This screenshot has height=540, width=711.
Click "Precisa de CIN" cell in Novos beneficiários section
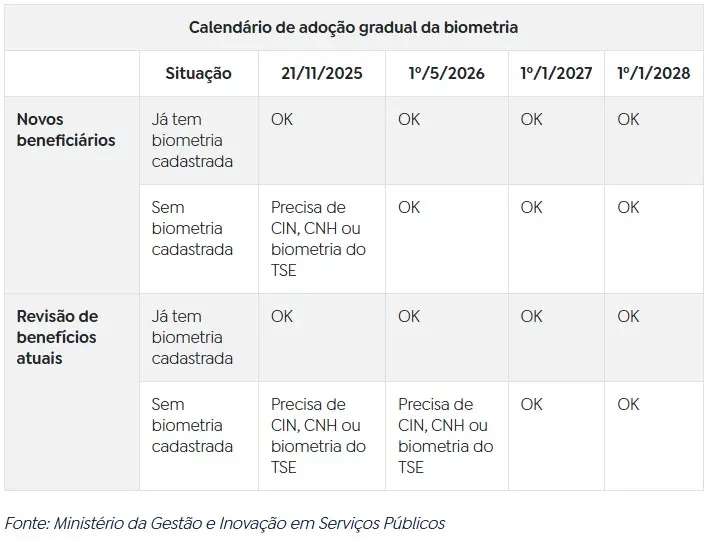pos(318,238)
